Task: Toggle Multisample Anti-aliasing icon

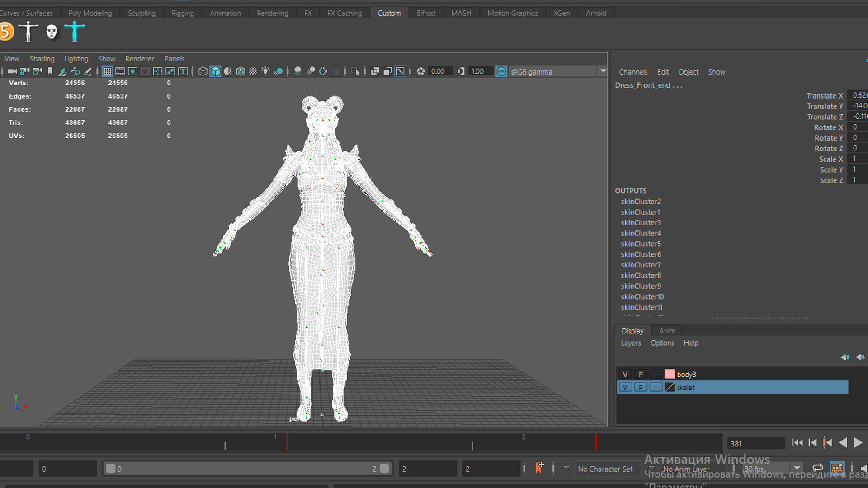Action: (323, 71)
